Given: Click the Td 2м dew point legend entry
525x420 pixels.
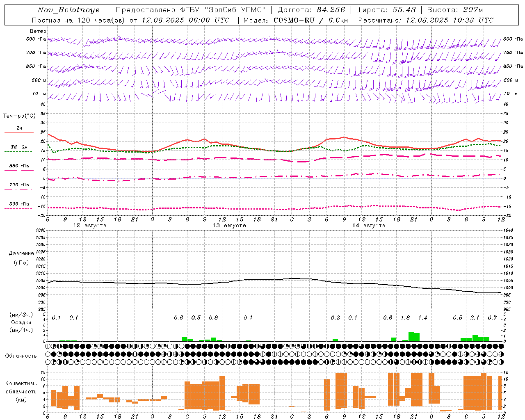Looking at the screenshot, I should [19, 147].
